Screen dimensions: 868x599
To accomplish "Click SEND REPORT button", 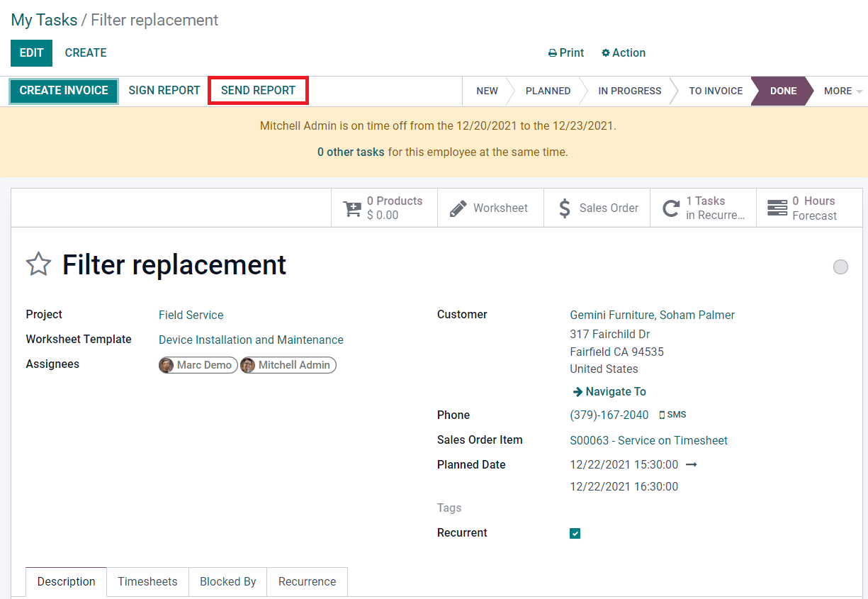I will [258, 91].
